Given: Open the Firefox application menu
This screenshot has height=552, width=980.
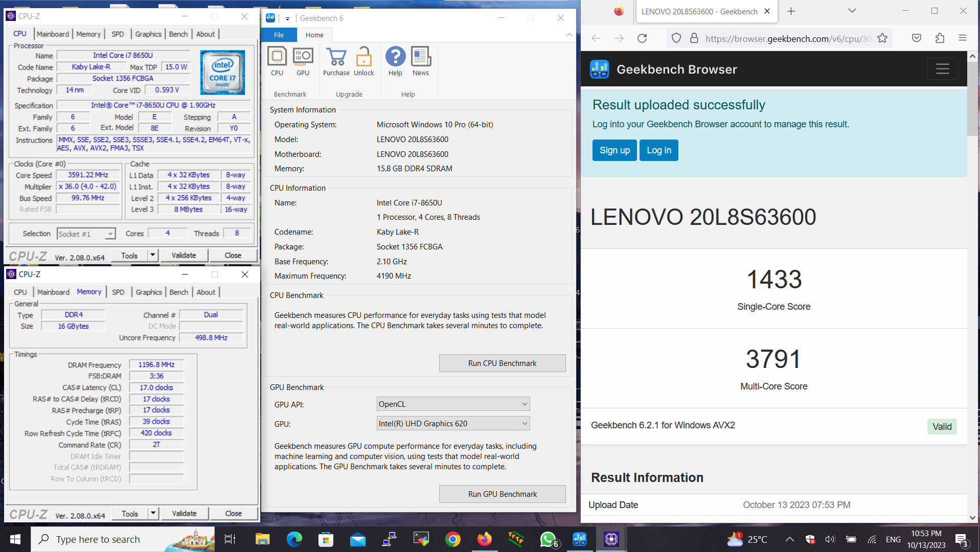Looking at the screenshot, I should click(963, 38).
